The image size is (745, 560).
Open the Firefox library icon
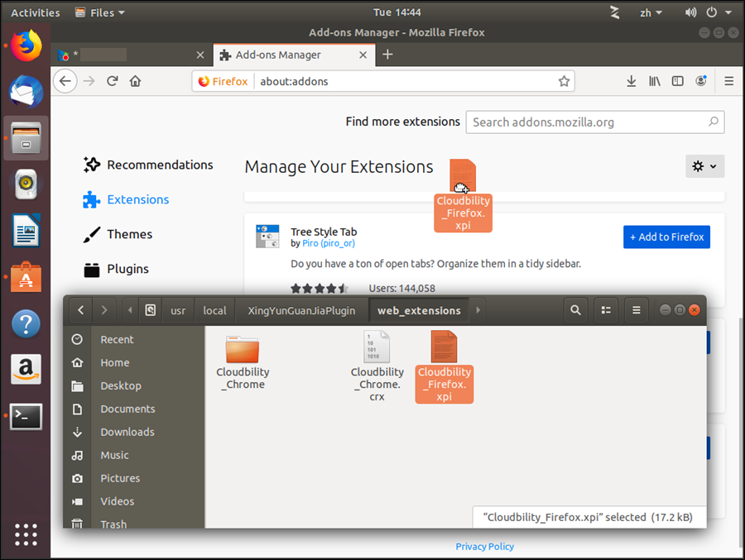(654, 81)
